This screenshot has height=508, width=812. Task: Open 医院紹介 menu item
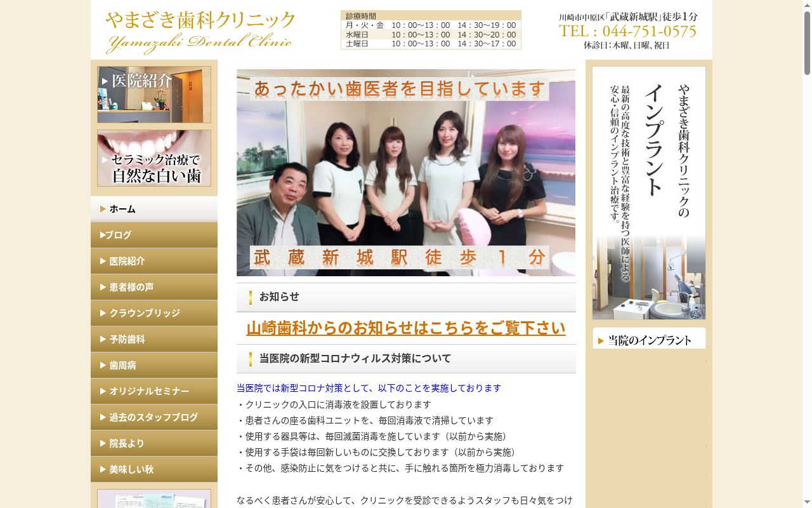154,261
